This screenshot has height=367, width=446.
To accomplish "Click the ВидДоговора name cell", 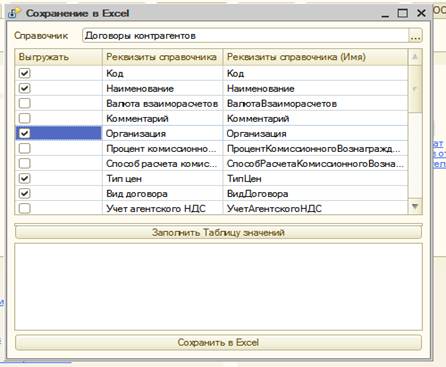I will point(315,193).
